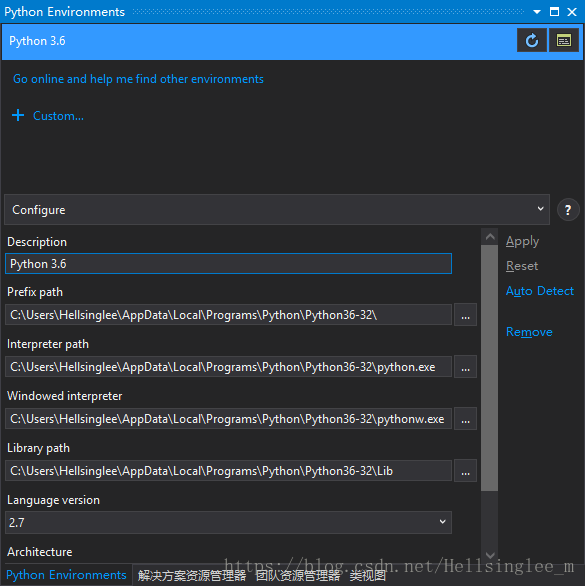
Task: Switch to the Python Environments tab
Action: (x=66, y=575)
